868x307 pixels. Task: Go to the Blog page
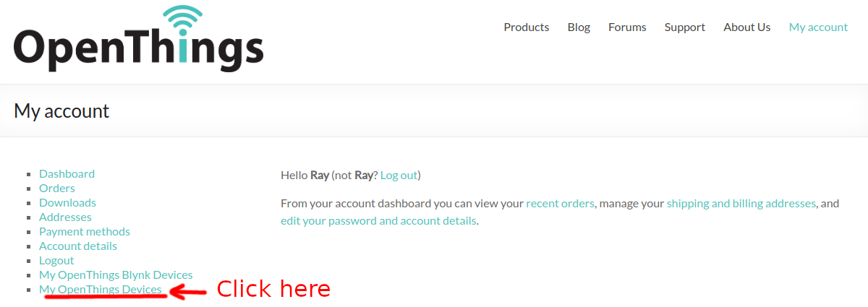point(579,27)
